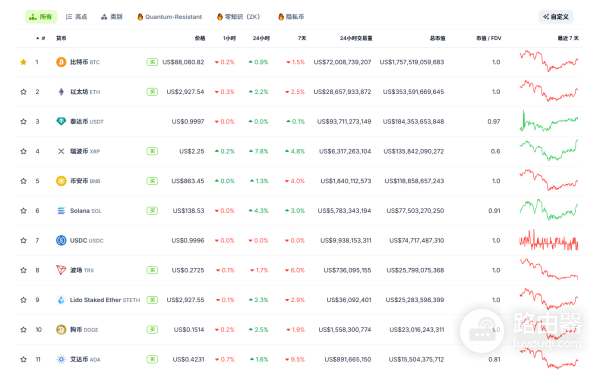Sort by the price column header
600x371 pixels.
click(x=200, y=38)
